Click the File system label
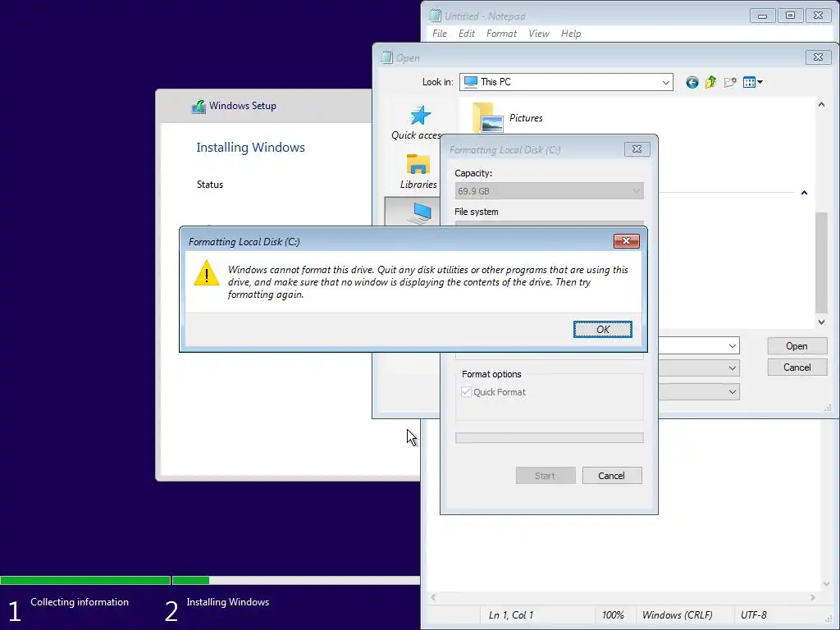 pos(477,212)
